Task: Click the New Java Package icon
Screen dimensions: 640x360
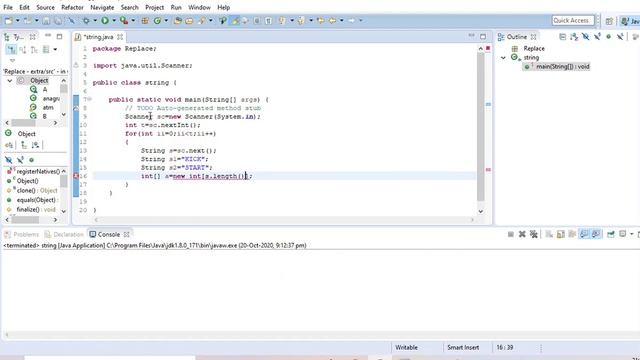Action: point(145,20)
